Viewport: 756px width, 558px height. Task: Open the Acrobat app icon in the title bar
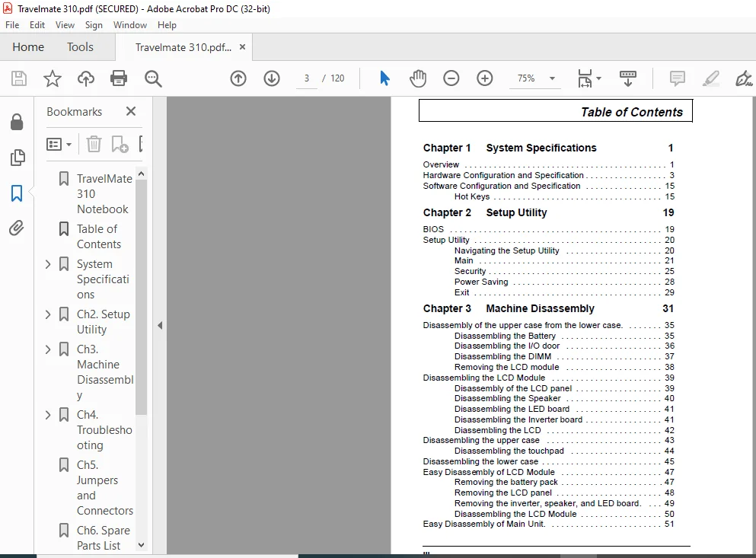click(8, 8)
